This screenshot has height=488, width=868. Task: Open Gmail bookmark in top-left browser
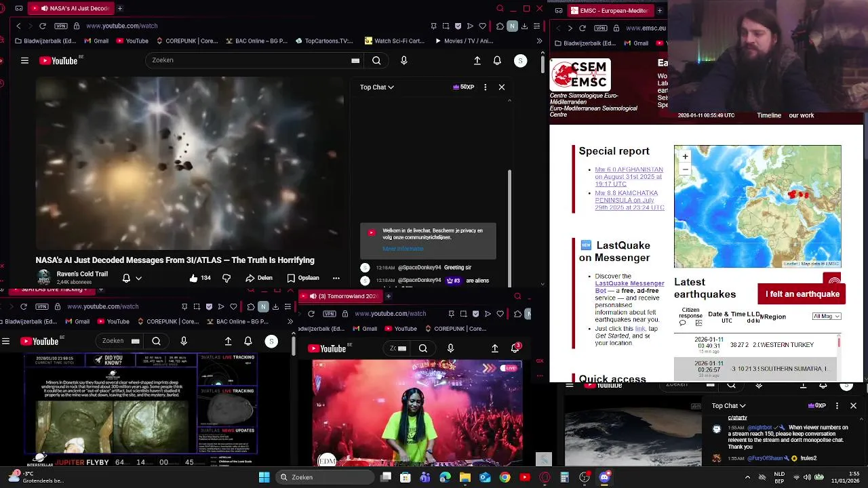click(x=95, y=41)
